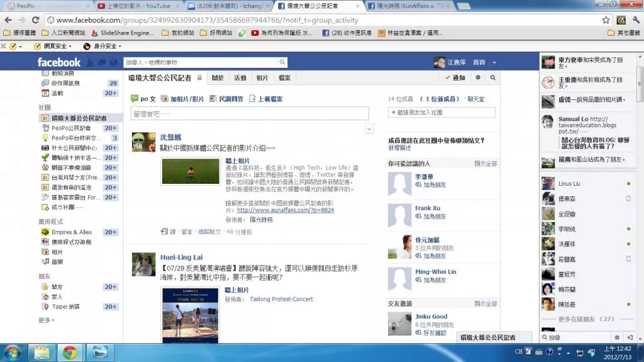Open account dropdown arrow in header

(494, 62)
